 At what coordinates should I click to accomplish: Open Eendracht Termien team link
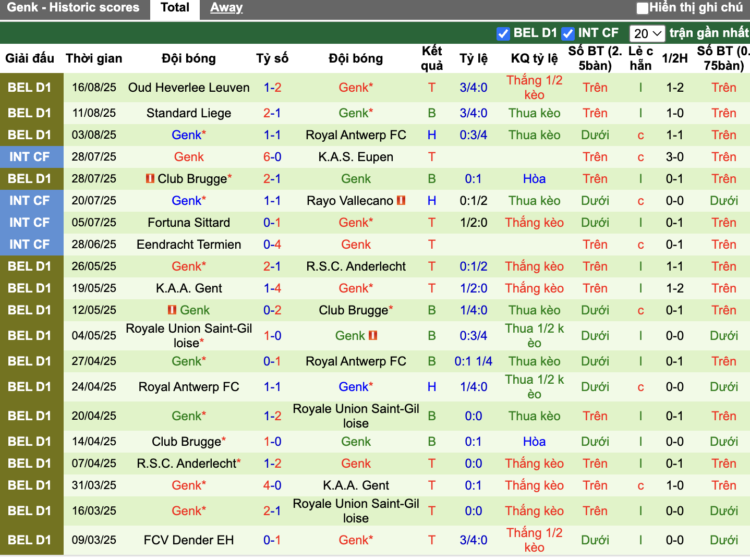click(x=189, y=245)
